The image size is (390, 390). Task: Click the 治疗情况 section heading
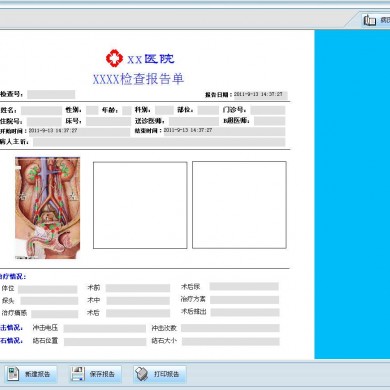pyautogui.click(x=13, y=276)
